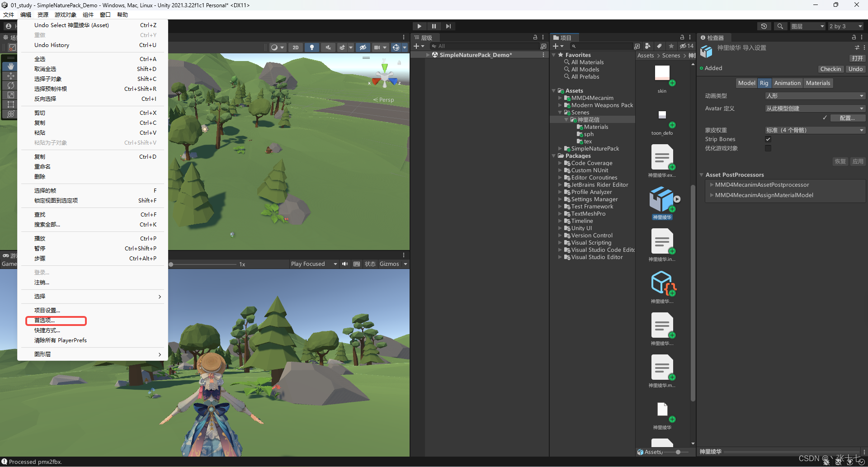Click the Pause button
The width and height of the screenshot is (868, 467).
coord(434,26)
